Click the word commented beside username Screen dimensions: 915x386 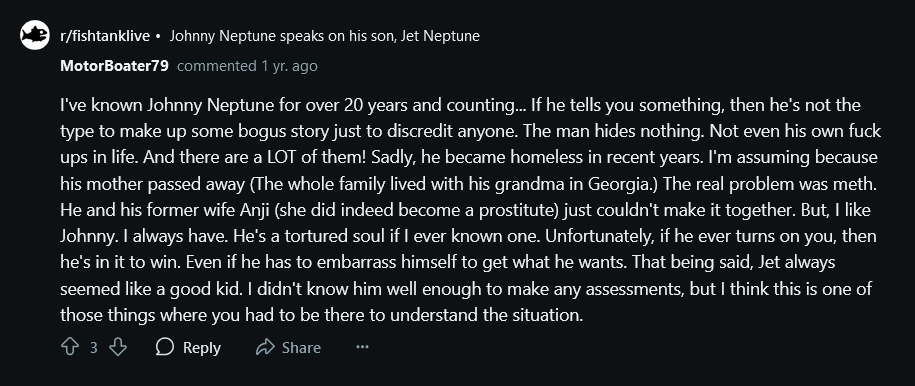pos(216,66)
